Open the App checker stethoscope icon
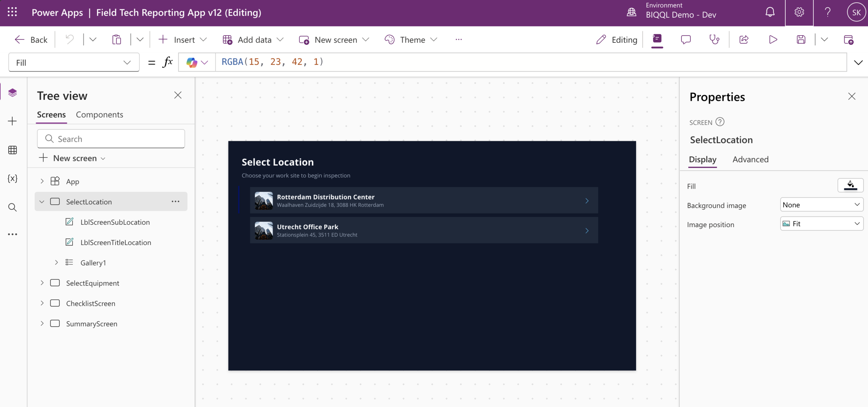 coord(714,39)
